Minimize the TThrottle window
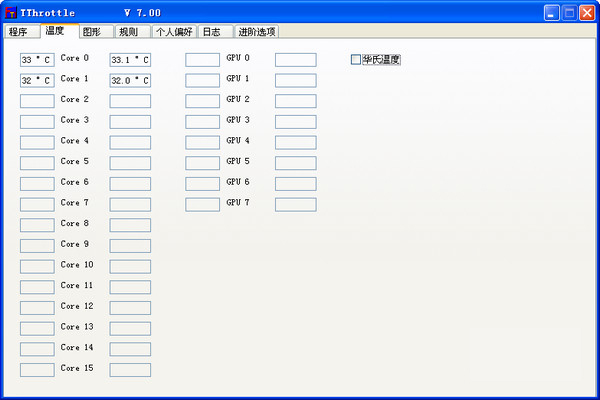Viewport: 600px width, 400px height. point(551,13)
